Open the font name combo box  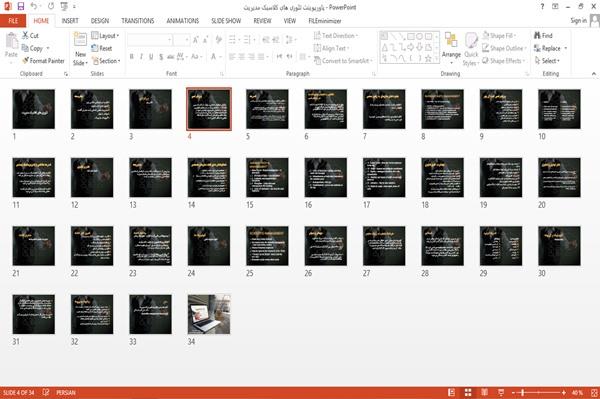coord(150,39)
